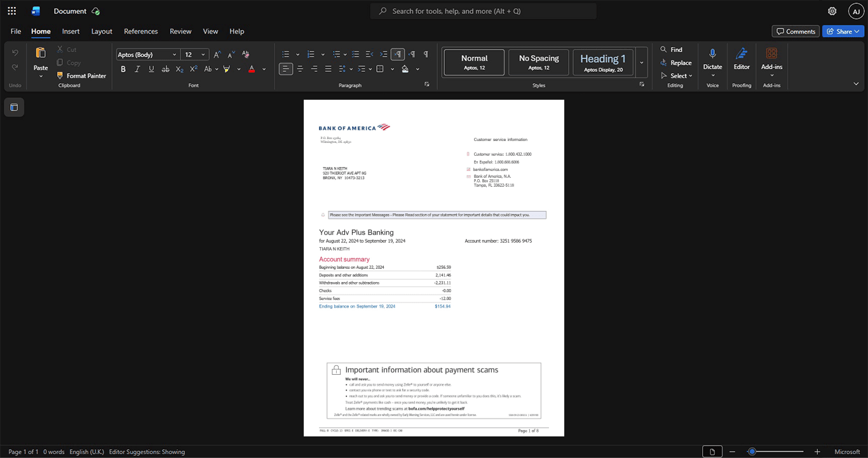The height and width of the screenshot is (458, 868).
Task: Click the Decrease Indent icon
Action: 370,55
